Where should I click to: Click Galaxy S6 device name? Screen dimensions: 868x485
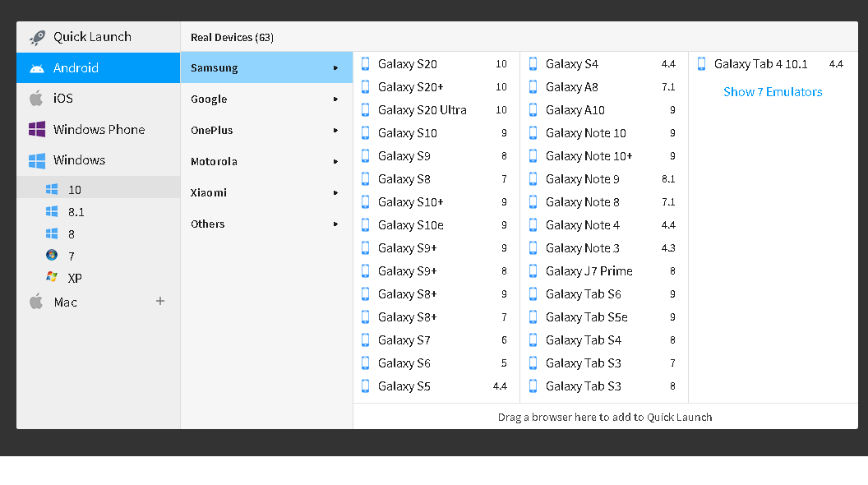[404, 363]
